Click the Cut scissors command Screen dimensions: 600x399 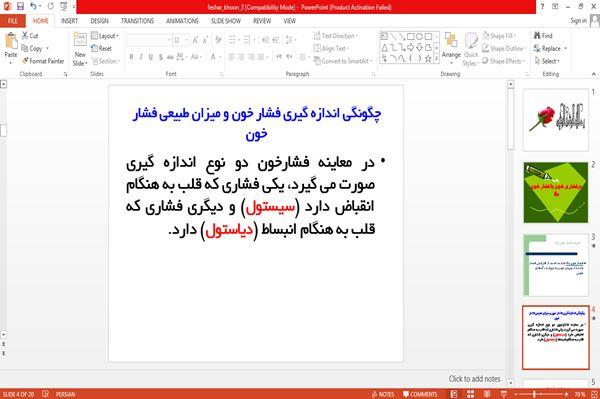pyautogui.click(x=30, y=36)
